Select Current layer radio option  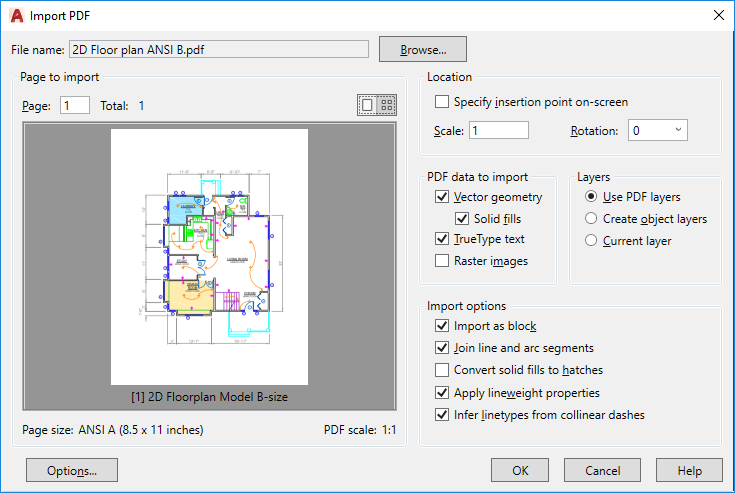coord(591,240)
